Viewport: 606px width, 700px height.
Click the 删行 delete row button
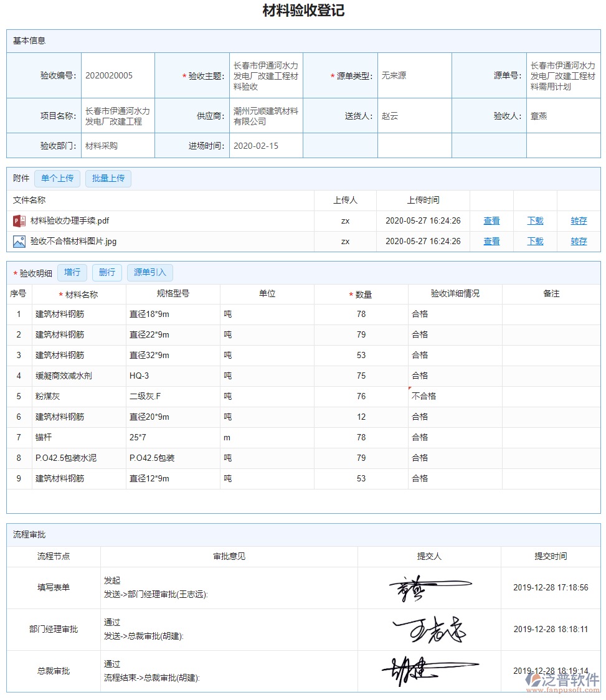click(x=107, y=272)
